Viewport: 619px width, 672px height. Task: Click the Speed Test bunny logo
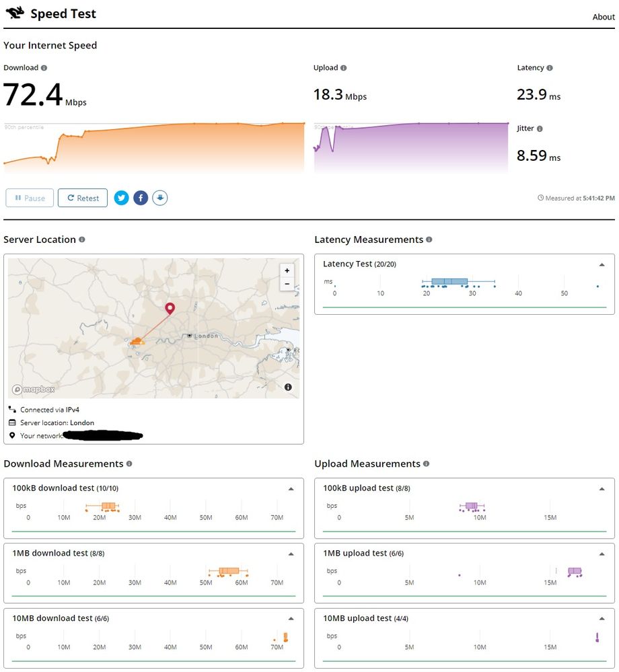(15, 13)
